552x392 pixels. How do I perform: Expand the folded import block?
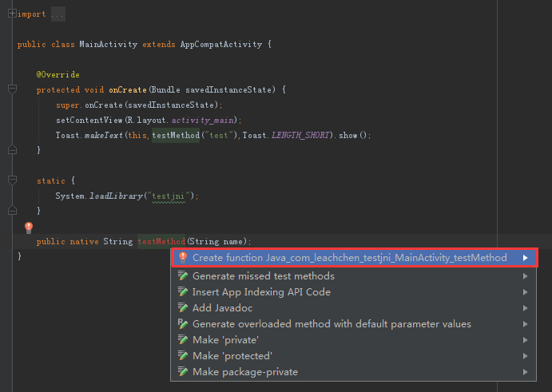(12, 14)
